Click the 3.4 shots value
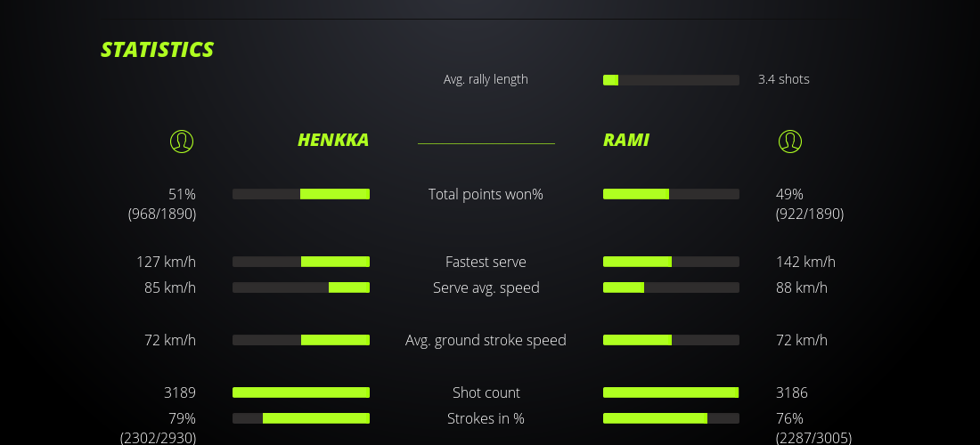 [784, 79]
